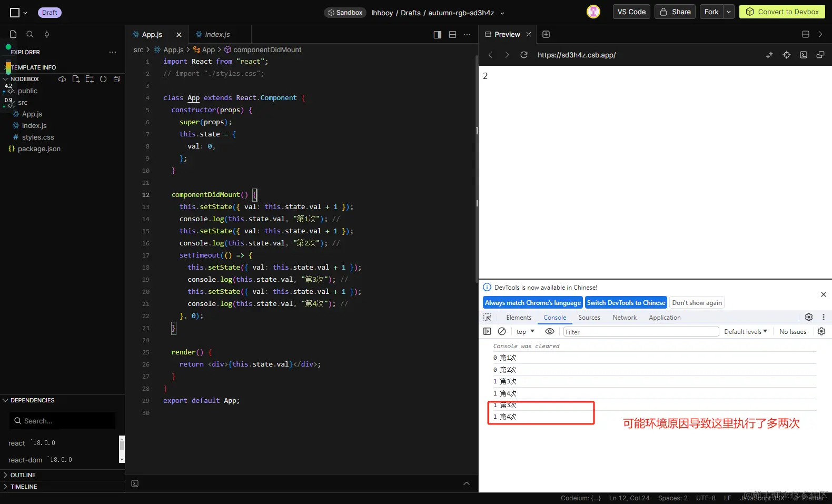Toggle live expression eye icon
Screen dimensions: 832x504
coord(550,331)
